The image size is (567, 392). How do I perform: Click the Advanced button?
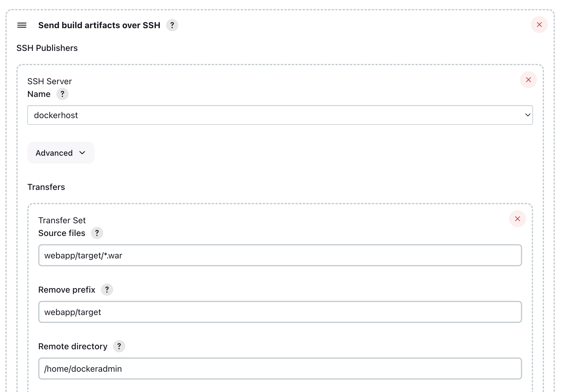click(61, 153)
